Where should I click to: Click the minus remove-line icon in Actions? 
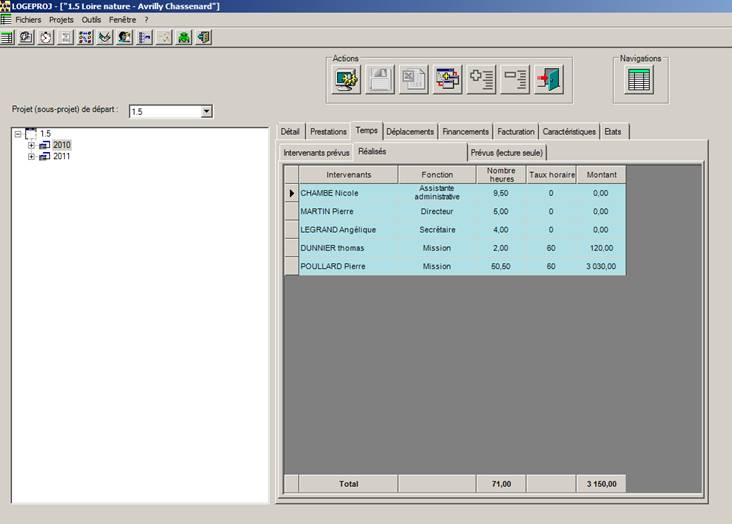(515, 80)
